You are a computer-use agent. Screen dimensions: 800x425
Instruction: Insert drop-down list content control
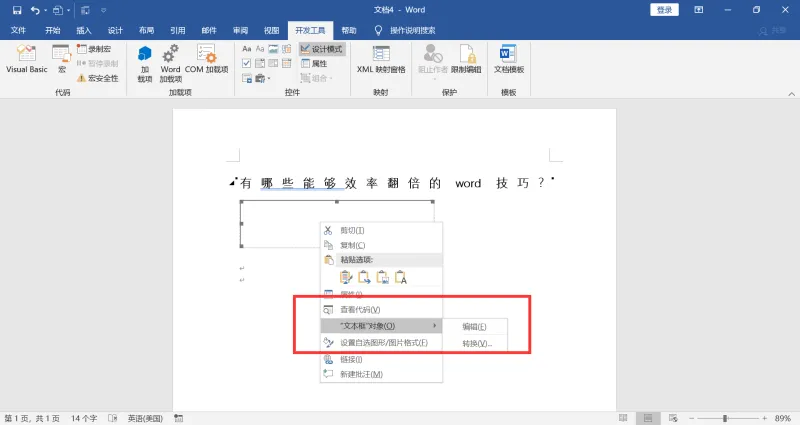pyautogui.click(x=273, y=63)
